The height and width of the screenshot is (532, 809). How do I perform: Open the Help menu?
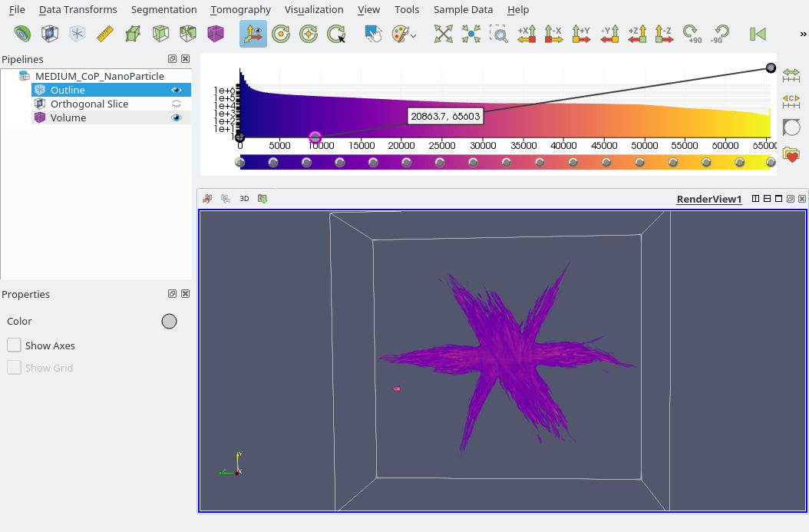coord(517,9)
